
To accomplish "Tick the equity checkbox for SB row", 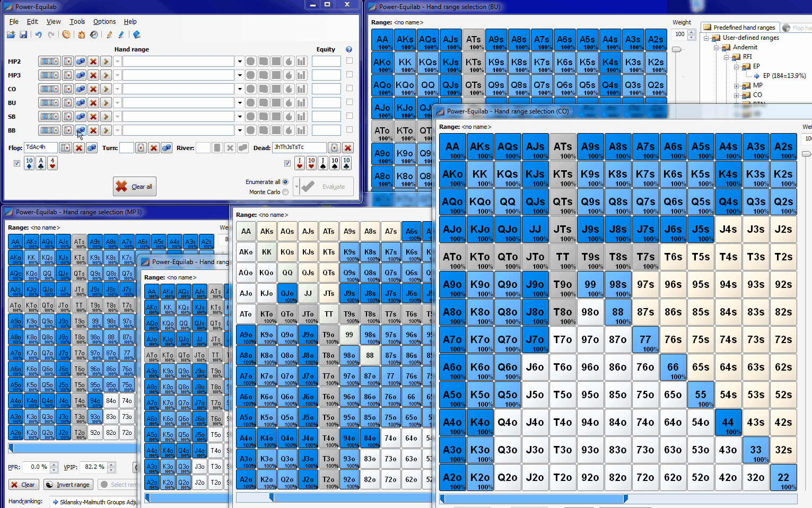I will (350, 116).
